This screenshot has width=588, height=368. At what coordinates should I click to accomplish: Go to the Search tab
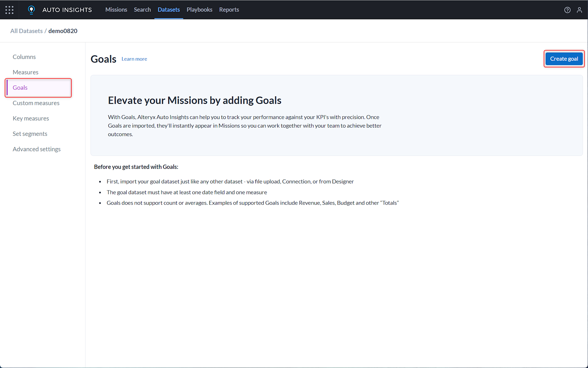(x=142, y=10)
